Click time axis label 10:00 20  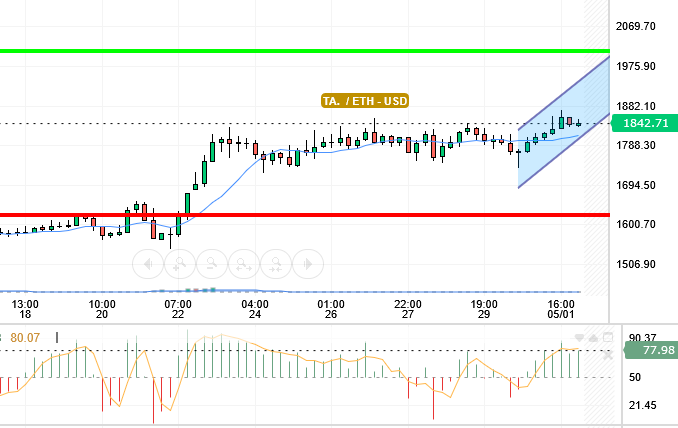(x=102, y=309)
